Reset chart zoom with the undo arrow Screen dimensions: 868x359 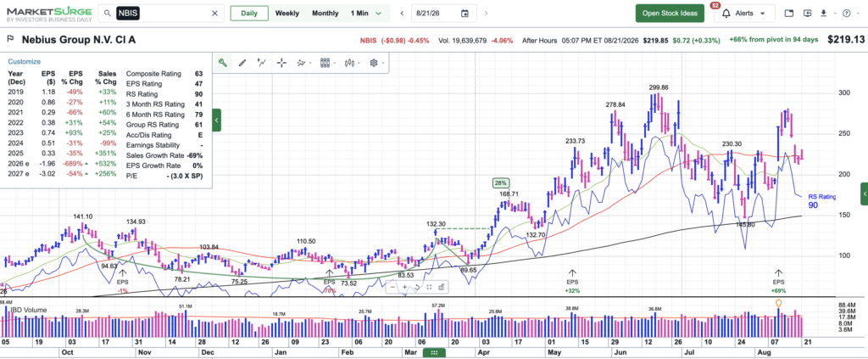click(417, 287)
